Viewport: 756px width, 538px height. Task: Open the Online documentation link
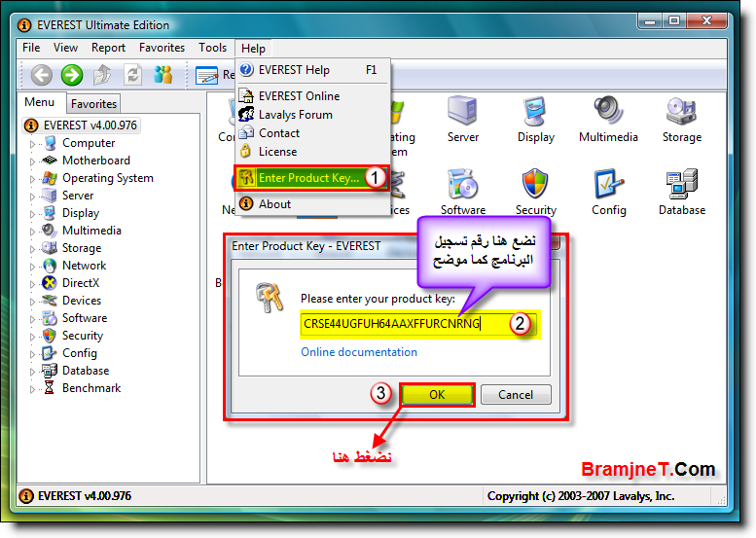click(x=359, y=352)
